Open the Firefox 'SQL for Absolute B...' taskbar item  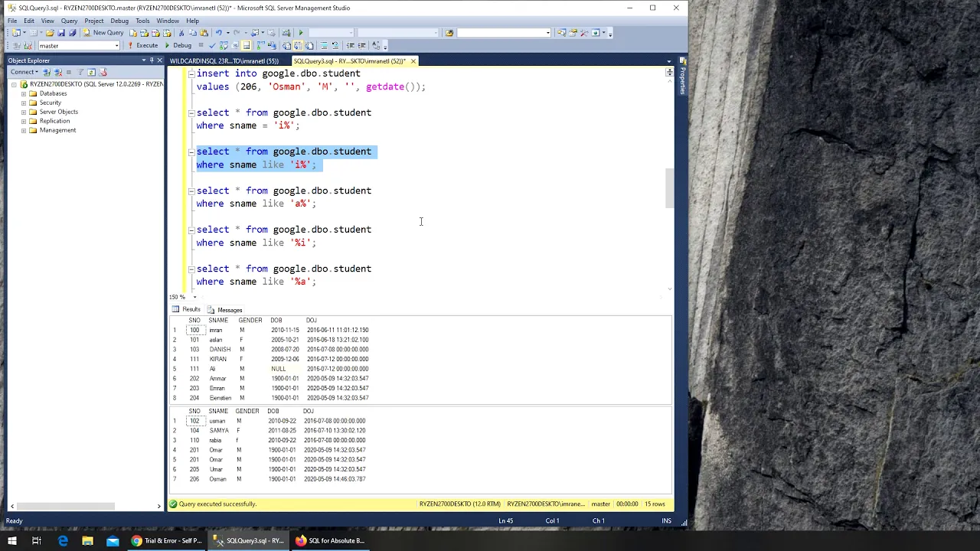coord(331,541)
